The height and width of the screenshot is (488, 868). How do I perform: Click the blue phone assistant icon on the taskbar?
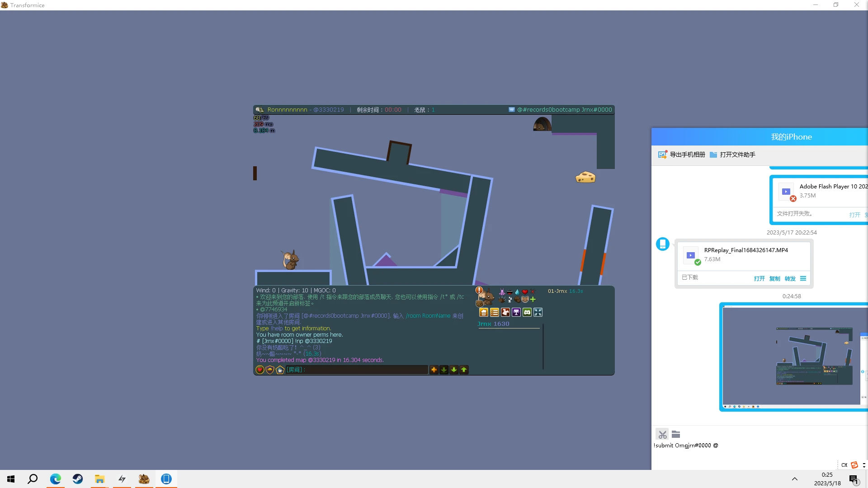pos(166,479)
